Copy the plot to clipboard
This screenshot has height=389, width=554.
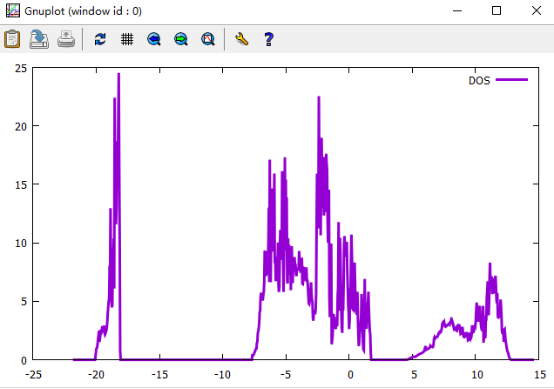(x=12, y=39)
